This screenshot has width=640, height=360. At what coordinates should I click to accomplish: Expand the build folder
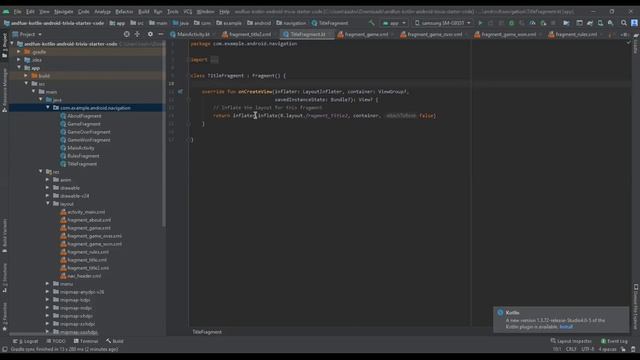(x=26, y=76)
